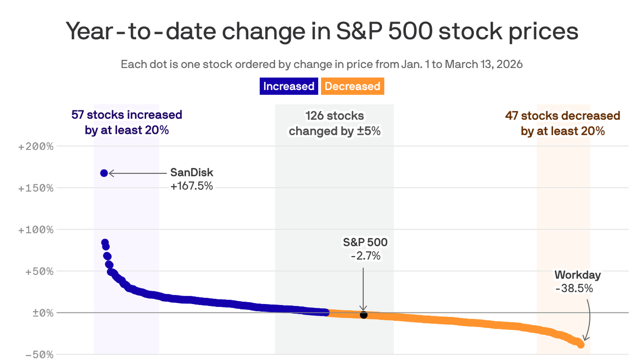Screen dimensions: 644x362
Task: Click the "SanDisk +167.5%" annotation label
Action: click(x=191, y=179)
